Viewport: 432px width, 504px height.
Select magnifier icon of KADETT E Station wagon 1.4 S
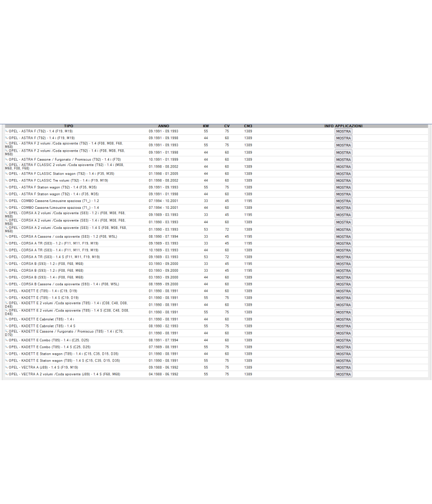coord(6,360)
